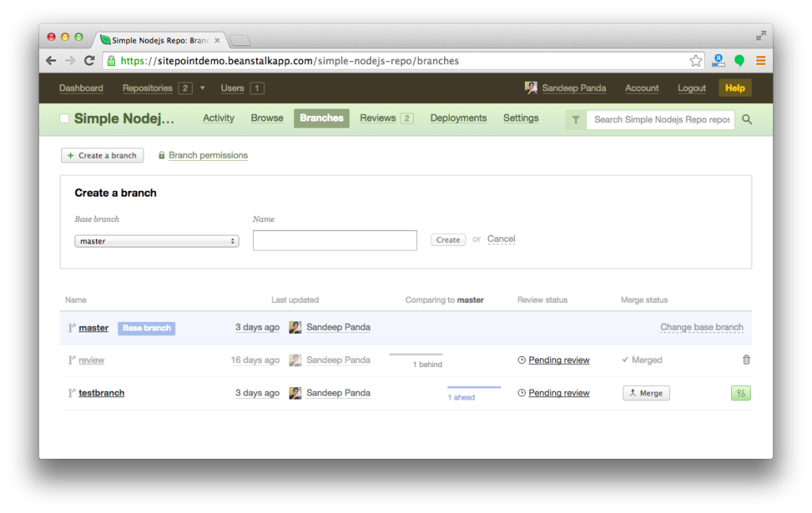Open the Base branch master dropdown
This screenshot has height=513, width=812.
pos(156,241)
